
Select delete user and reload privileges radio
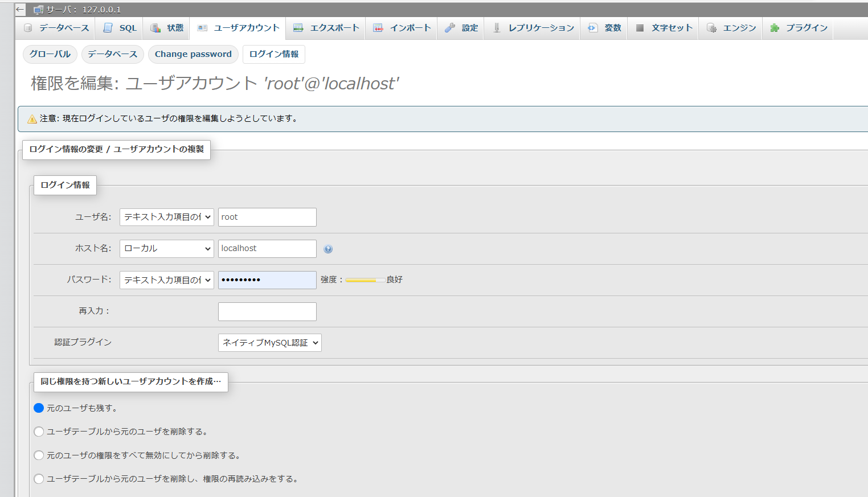[39, 479]
